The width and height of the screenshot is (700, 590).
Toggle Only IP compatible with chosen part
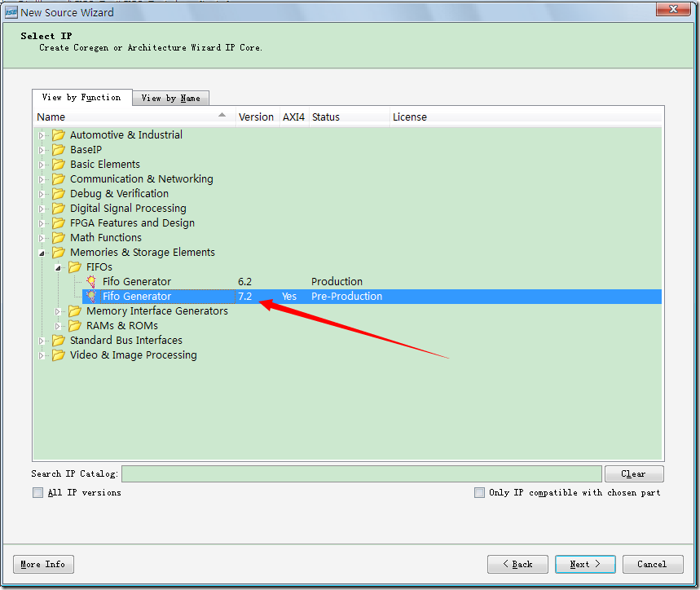pyautogui.click(x=479, y=493)
